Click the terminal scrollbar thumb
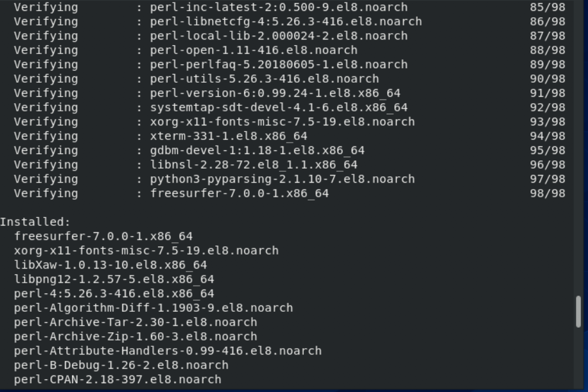This screenshot has height=392, width=588. tap(578, 312)
